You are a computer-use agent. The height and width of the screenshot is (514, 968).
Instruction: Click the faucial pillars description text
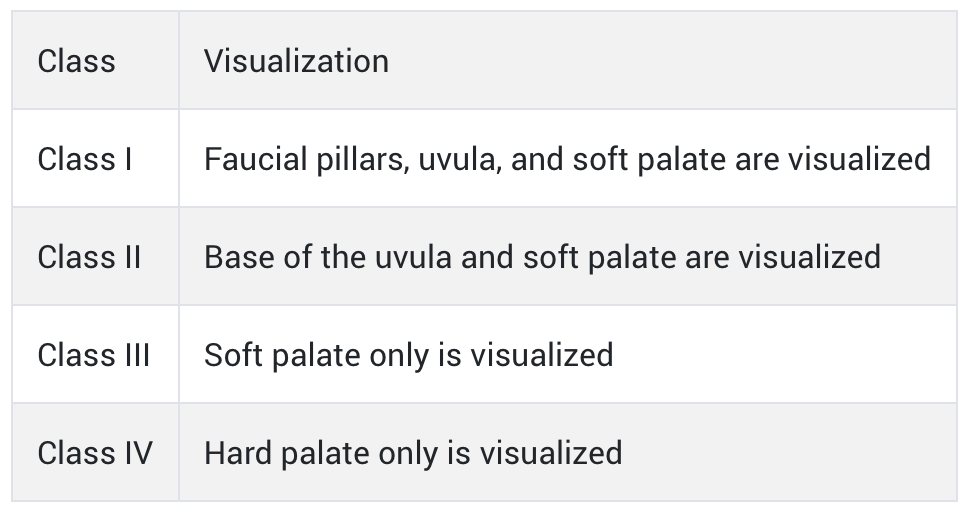pyautogui.click(x=567, y=159)
